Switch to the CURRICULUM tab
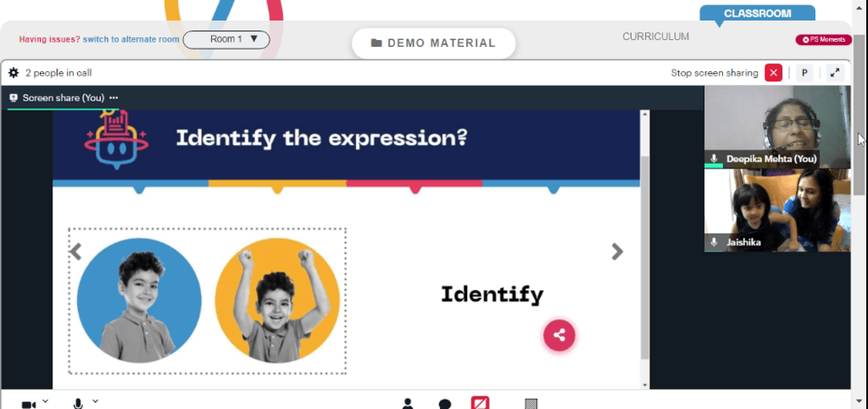Viewport: 868px width, 409px height. 655,36
